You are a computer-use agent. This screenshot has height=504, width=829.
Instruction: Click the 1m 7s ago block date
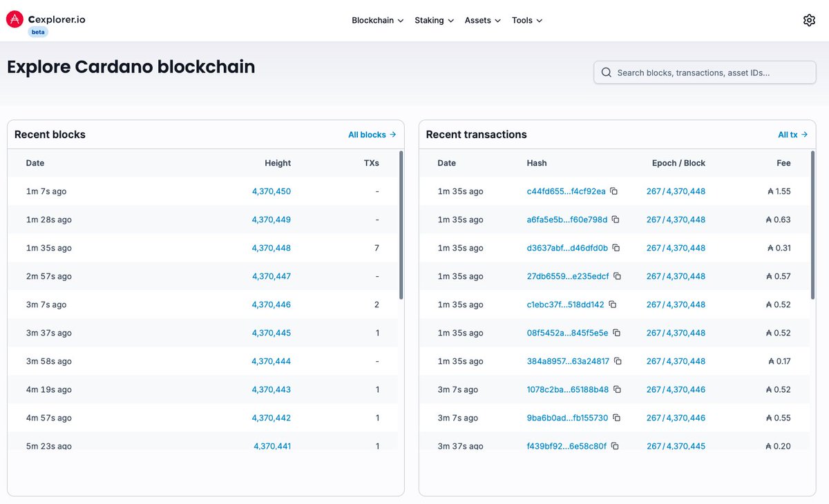(46, 191)
